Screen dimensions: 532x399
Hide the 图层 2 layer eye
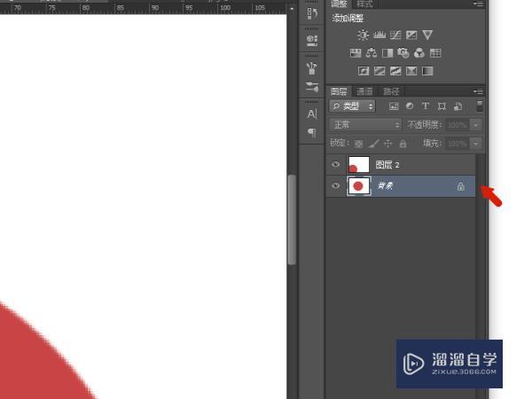point(335,165)
